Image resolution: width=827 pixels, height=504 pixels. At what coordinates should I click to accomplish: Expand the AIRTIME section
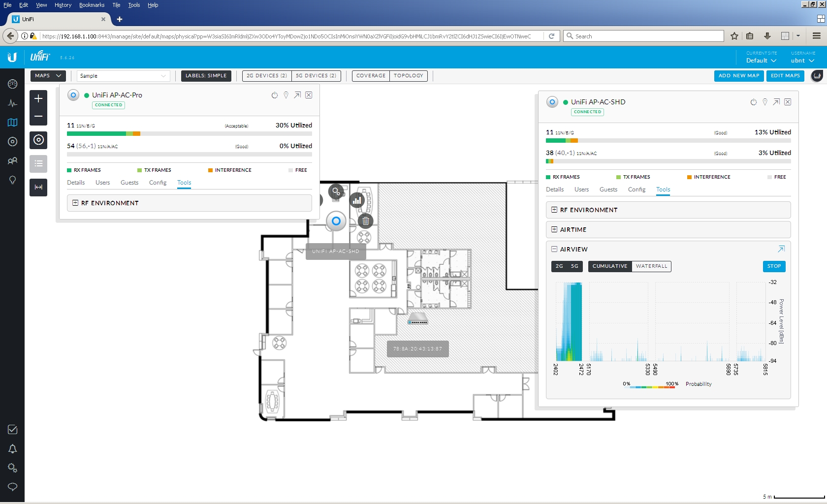pyautogui.click(x=668, y=230)
